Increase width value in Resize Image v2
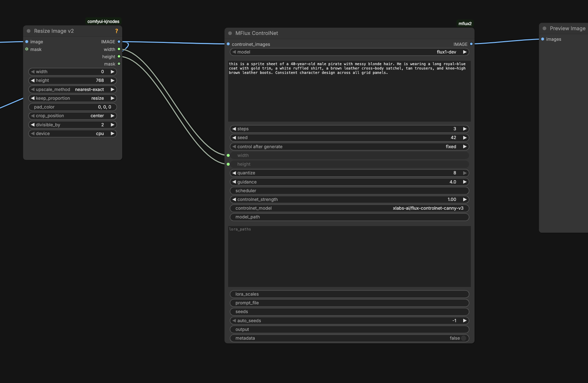This screenshot has height=383, width=588. tap(112, 72)
